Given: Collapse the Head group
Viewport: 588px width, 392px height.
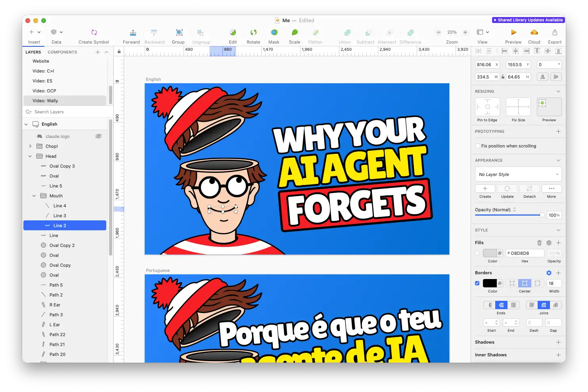Looking at the screenshot, I should pos(30,156).
